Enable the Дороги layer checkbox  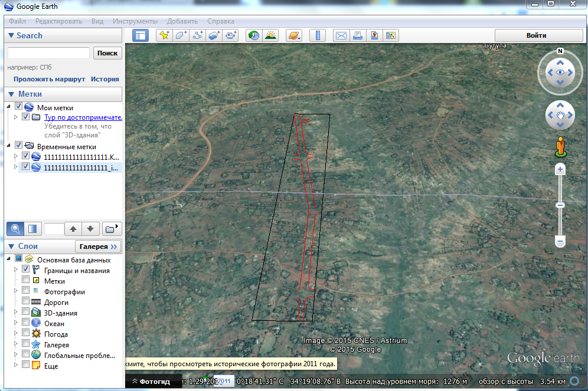26,303
